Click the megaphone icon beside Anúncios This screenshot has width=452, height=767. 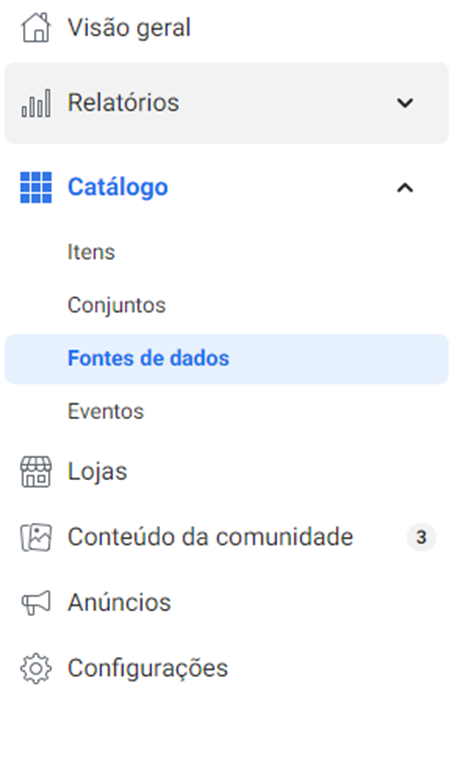[36, 603]
